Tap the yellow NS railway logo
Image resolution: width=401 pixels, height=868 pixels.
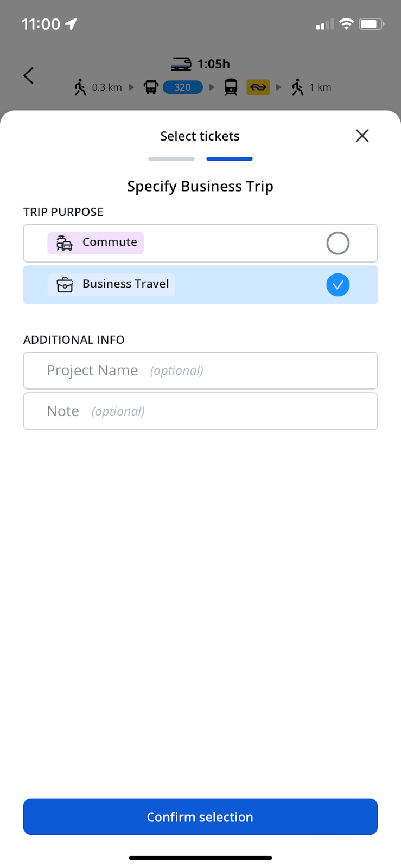pyautogui.click(x=258, y=87)
